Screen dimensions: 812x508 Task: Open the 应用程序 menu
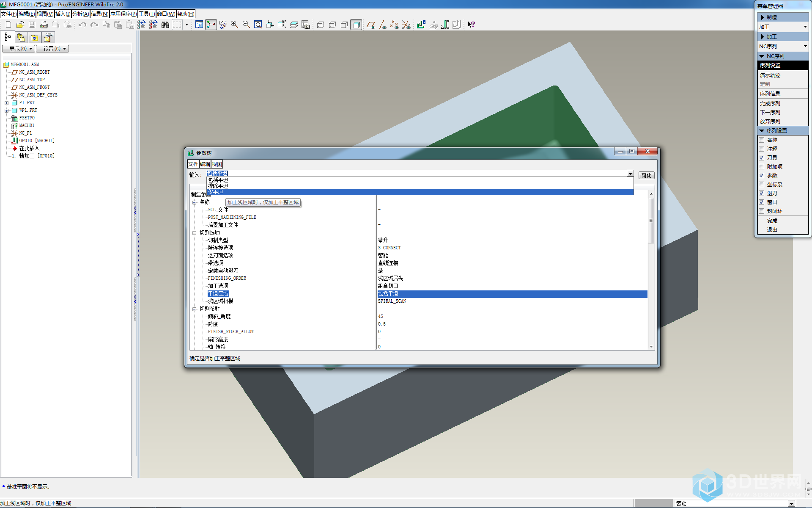click(x=123, y=14)
